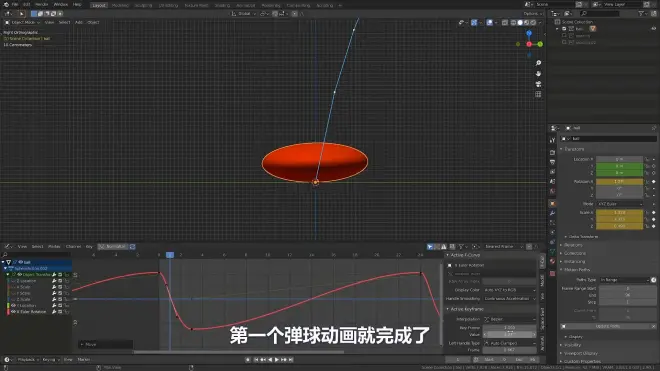Viewport: 660px width, 371px height.
Task: Click the graph editor type icon
Action: pos(8,247)
